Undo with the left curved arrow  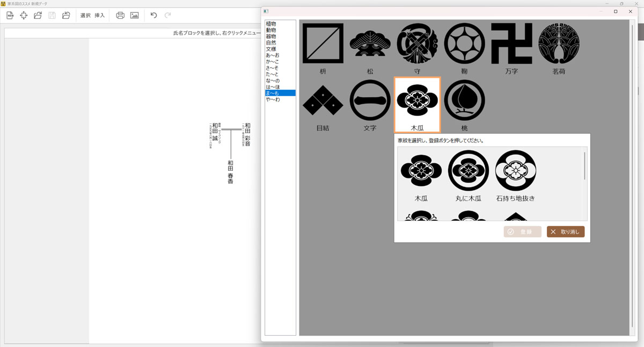[154, 16]
